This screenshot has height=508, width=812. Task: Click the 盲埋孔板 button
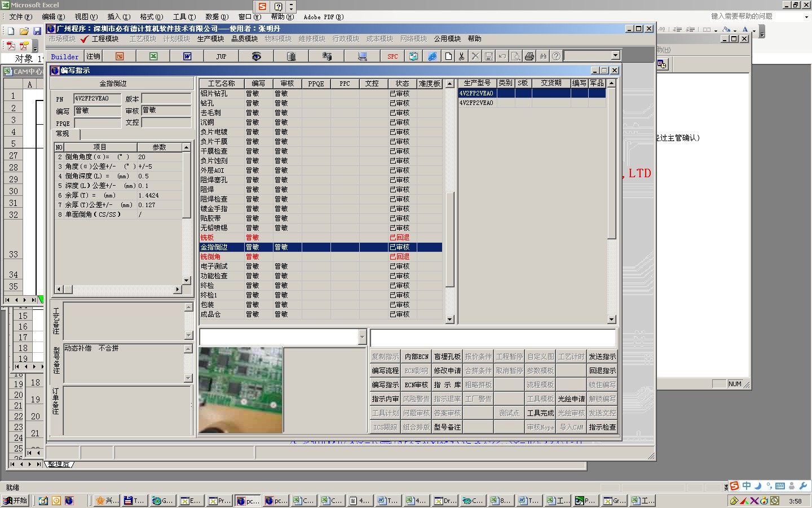(x=447, y=357)
